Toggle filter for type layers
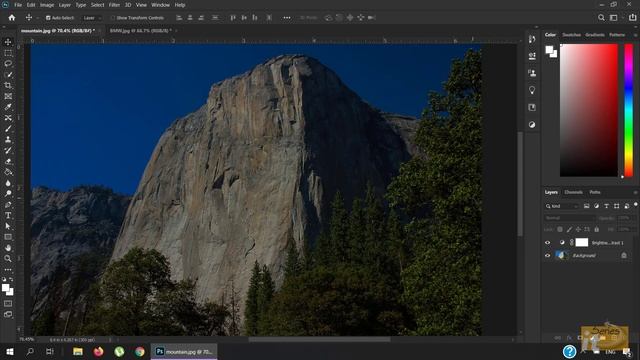 tap(607, 206)
